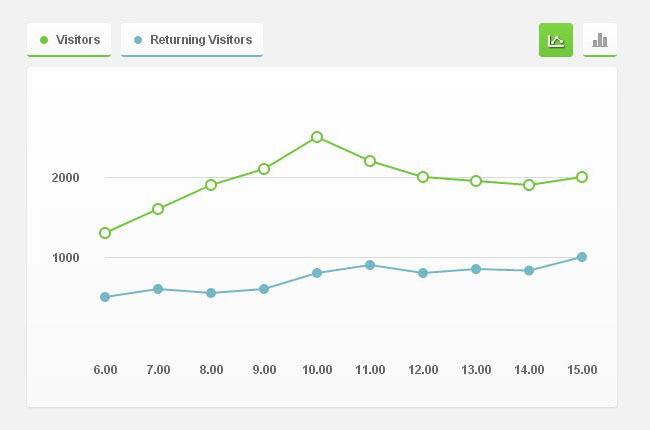The image size is (650, 430).
Task: Click the 13.00 x-axis label
Action: click(x=476, y=370)
